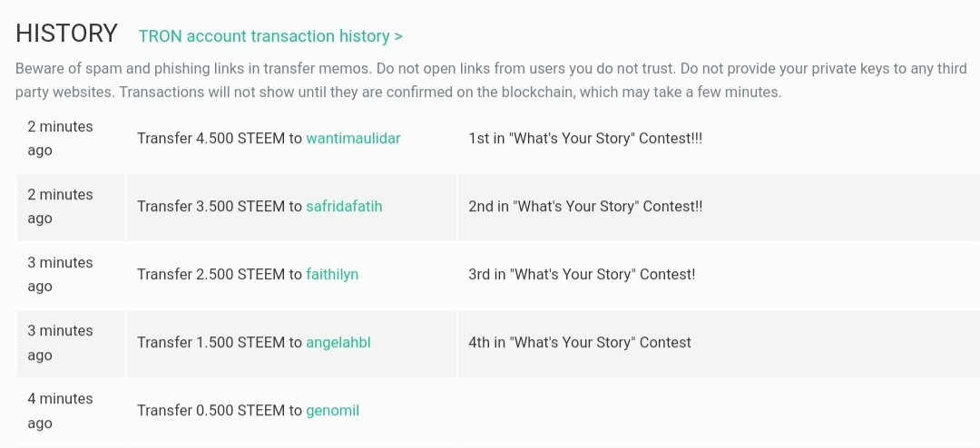This screenshot has width=980, height=448.
Task: Open the safridafatih profile link
Action: pyautogui.click(x=344, y=207)
